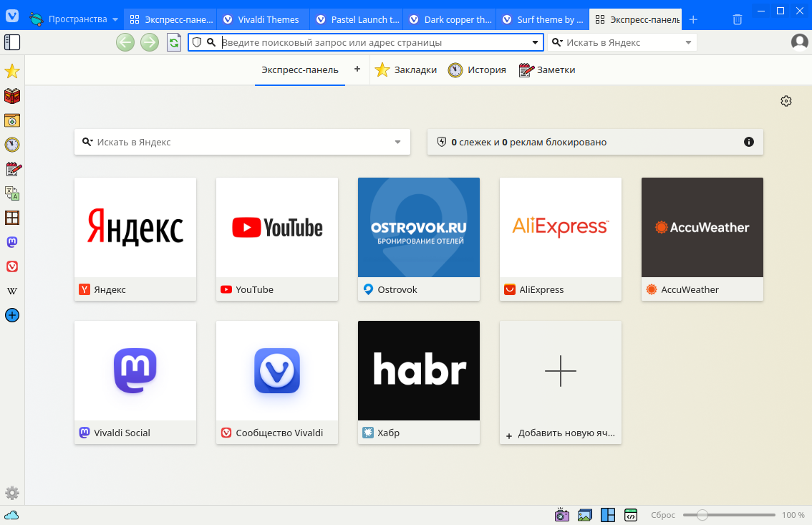Switch to Pastel Launch tab
812x525 pixels.
pyautogui.click(x=357, y=19)
